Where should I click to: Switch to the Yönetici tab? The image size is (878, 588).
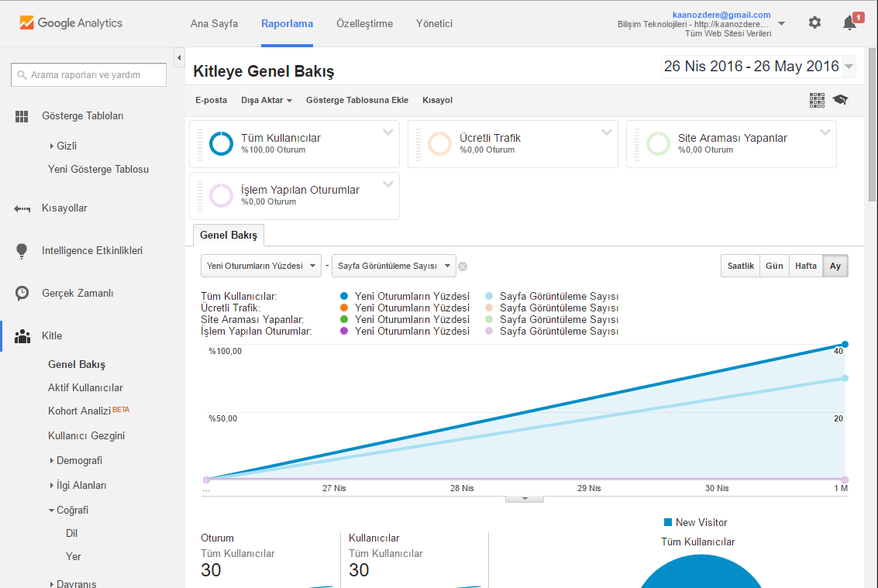coord(434,23)
